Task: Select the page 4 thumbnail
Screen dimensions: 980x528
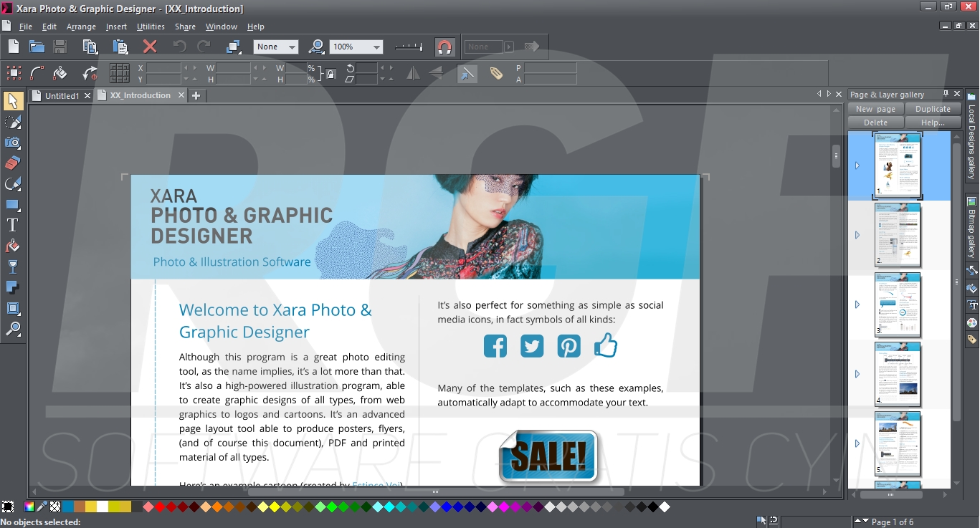Action: click(898, 373)
